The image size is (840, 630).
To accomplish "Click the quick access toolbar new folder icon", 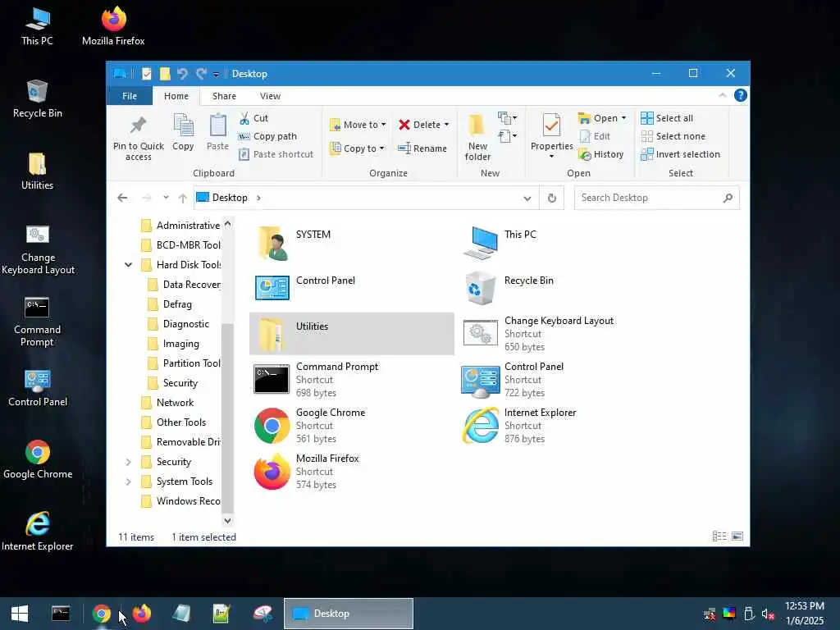I will point(165,73).
